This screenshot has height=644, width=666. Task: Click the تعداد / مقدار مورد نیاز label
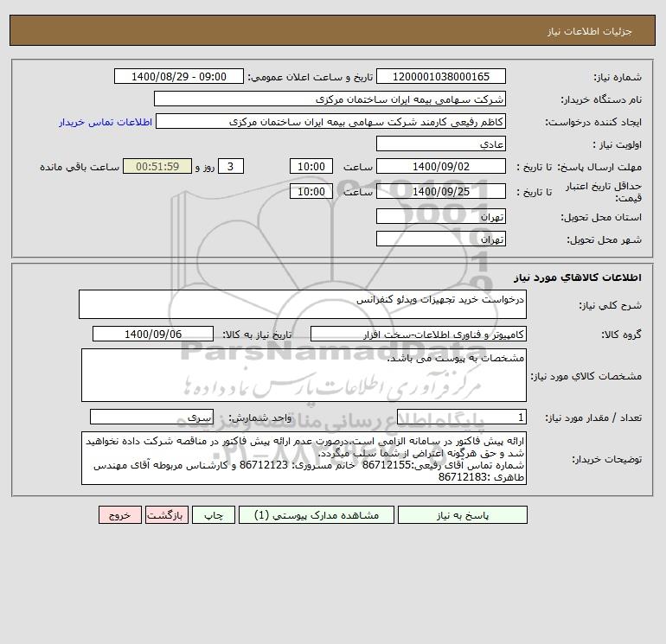click(593, 418)
